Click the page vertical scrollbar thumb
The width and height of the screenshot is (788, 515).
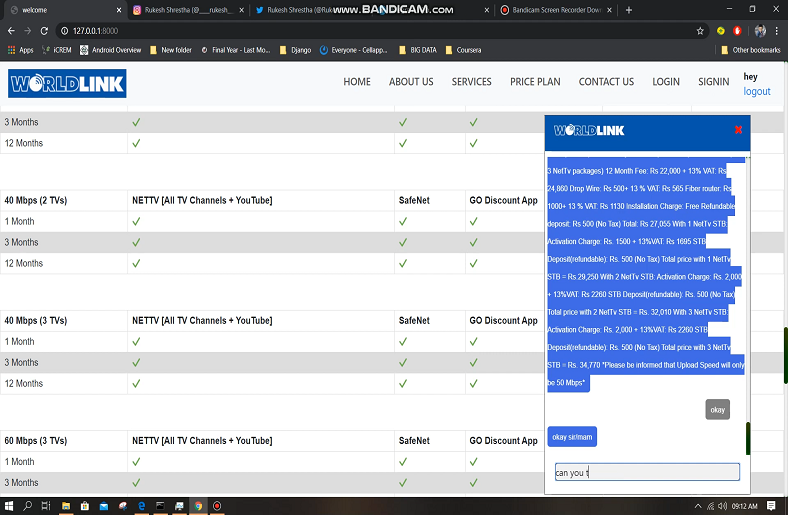point(785,356)
